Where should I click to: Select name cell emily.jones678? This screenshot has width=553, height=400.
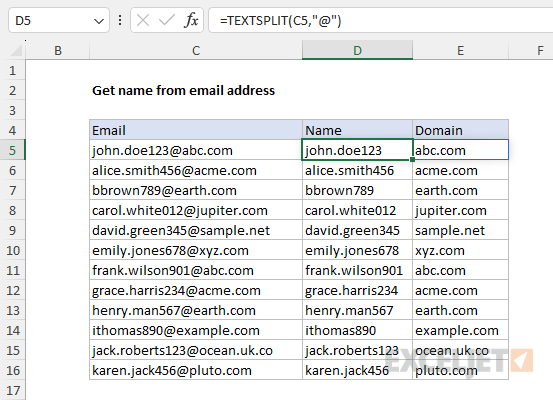pyautogui.click(x=357, y=250)
